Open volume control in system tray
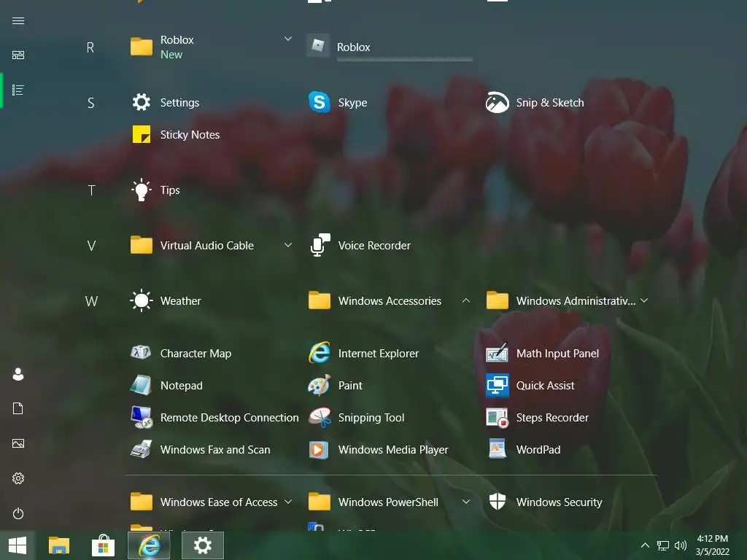This screenshot has width=747, height=560. (x=681, y=545)
